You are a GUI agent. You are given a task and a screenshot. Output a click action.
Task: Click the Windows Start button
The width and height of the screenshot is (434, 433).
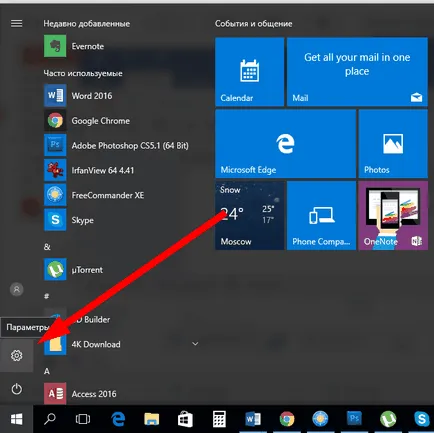coord(17,419)
